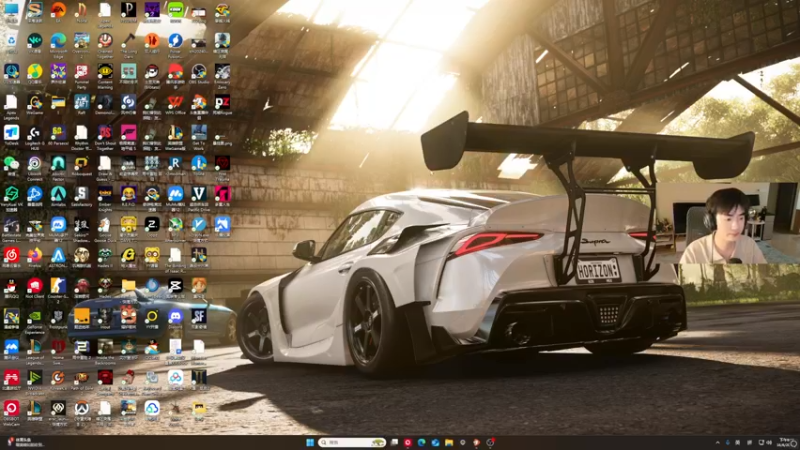Click the webcam overlay of the streamer
The image size is (800, 450).
pyautogui.click(x=726, y=223)
